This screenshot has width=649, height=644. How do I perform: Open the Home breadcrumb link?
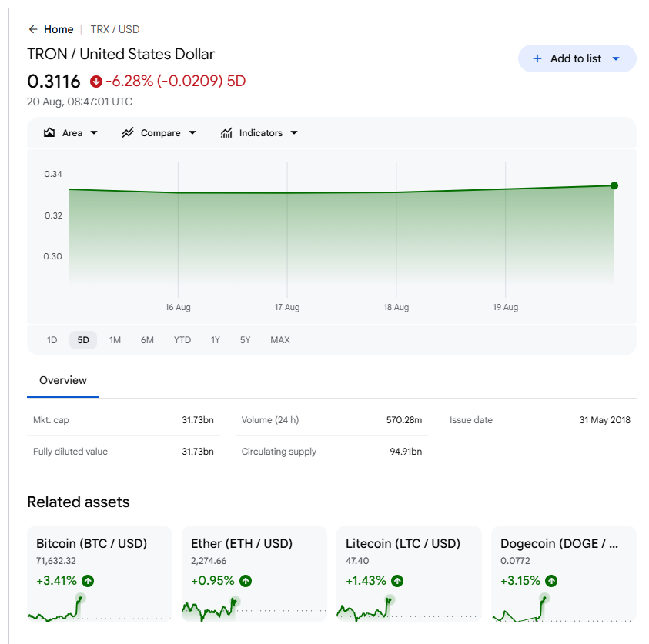(x=59, y=29)
